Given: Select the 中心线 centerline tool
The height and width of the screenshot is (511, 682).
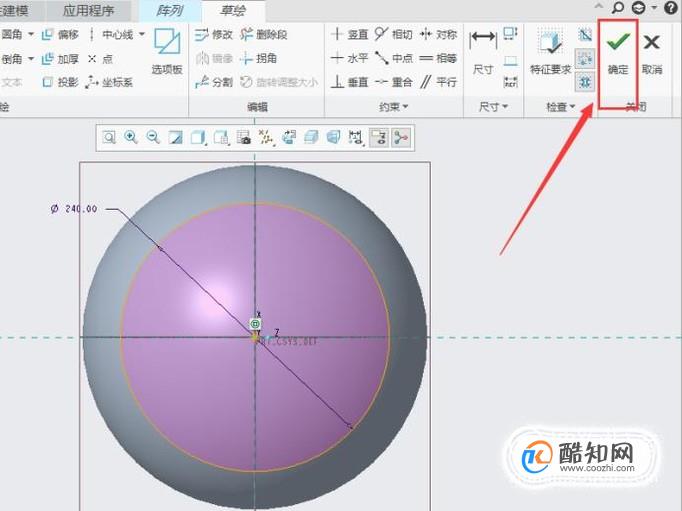Looking at the screenshot, I should [x=111, y=35].
